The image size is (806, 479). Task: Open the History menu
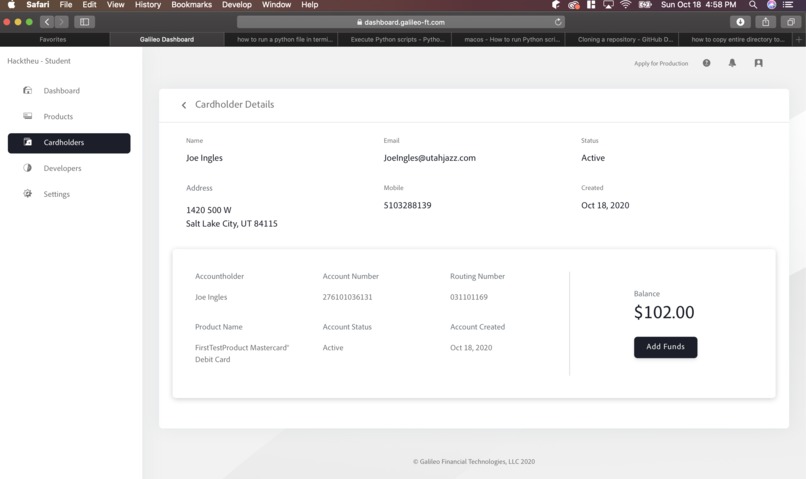point(148,5)
